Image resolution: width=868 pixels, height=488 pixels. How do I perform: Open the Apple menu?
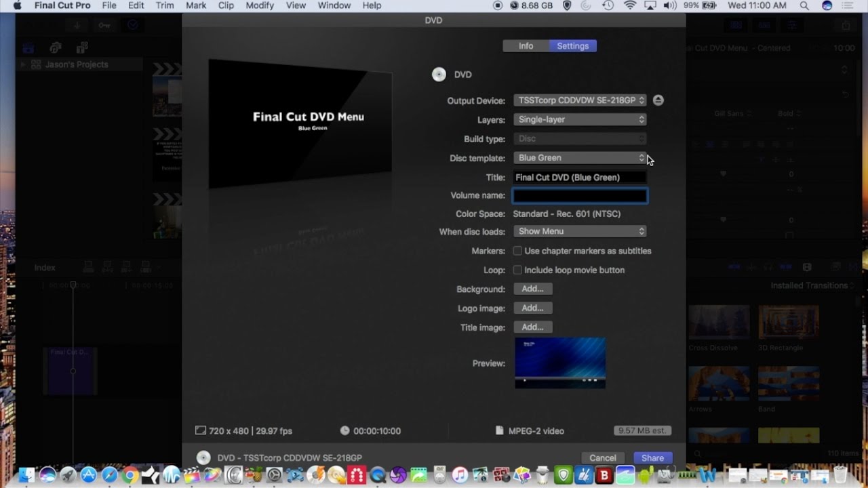click(17, 5)
